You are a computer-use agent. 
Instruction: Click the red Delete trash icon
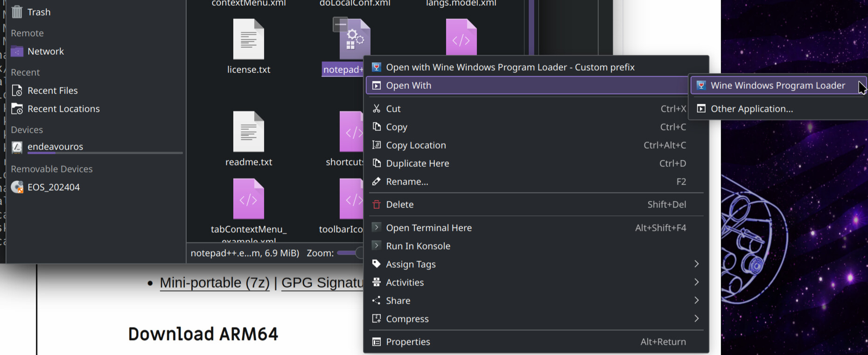pos(377,205)
